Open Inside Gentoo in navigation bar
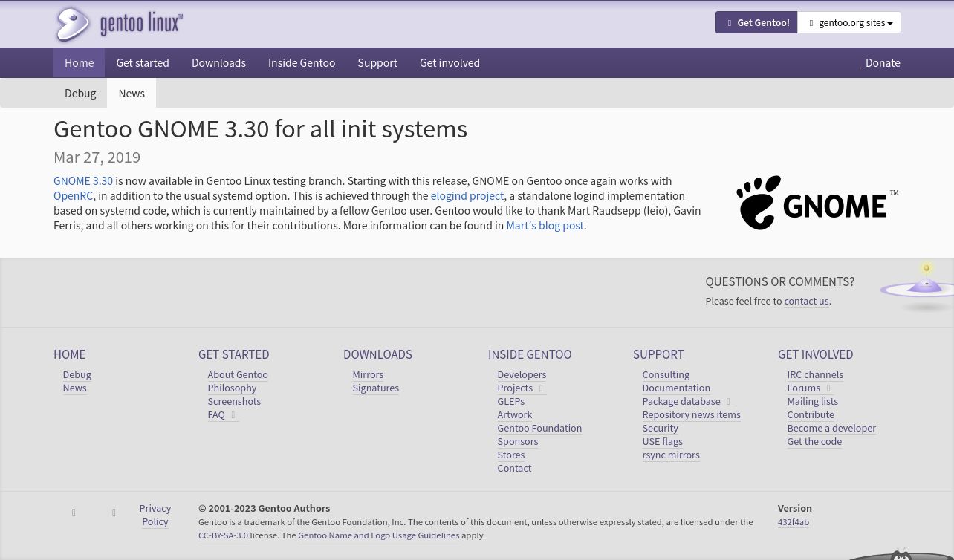Viewport: 954px width, 560px height. [302, 62]
